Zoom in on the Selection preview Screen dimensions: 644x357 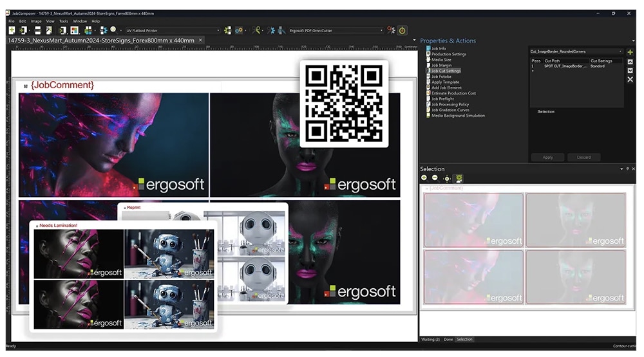tap(424, 178)
